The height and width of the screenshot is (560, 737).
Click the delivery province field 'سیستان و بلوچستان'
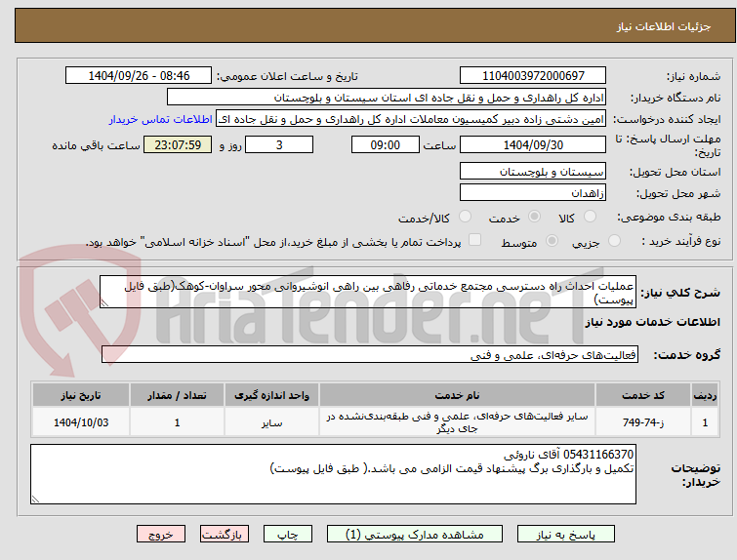(x=533, y=171)
